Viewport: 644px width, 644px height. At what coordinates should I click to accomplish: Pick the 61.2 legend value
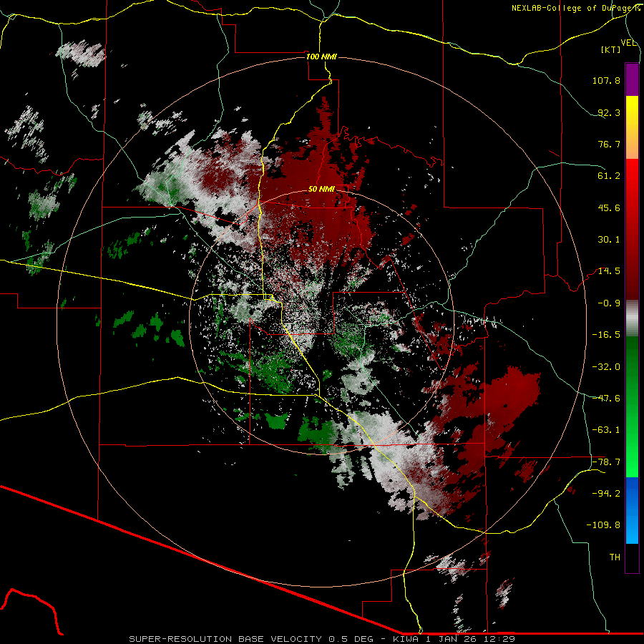[x=609, y=176]
